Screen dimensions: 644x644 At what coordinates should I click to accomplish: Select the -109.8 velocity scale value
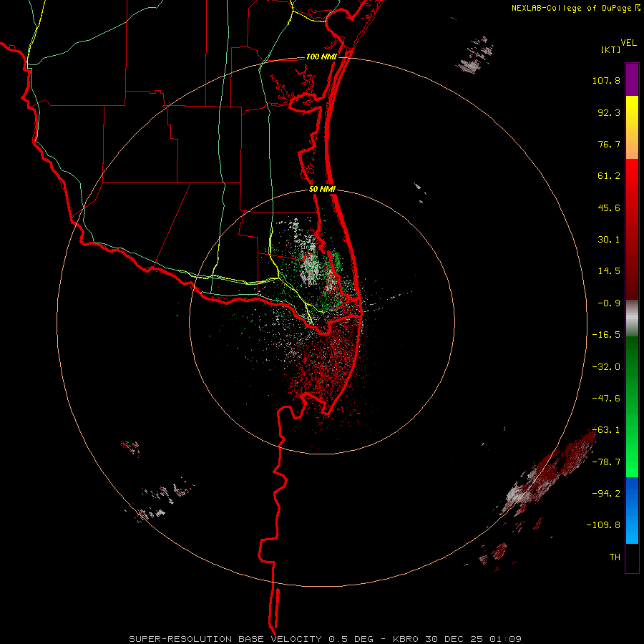pos(603,525)
